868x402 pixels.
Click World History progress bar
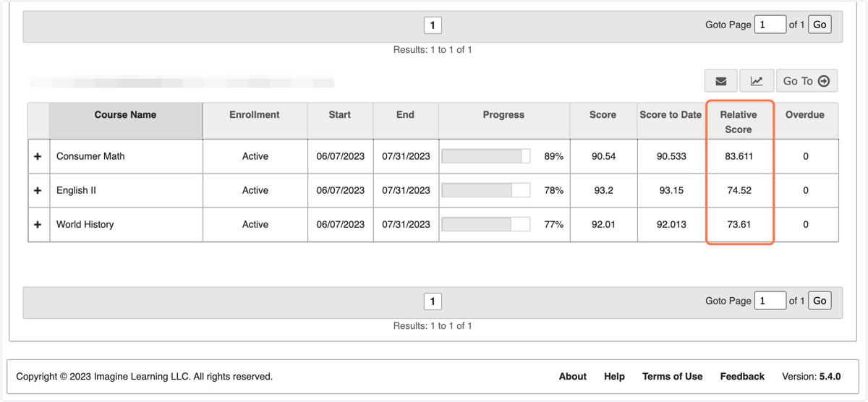(486, 224)
